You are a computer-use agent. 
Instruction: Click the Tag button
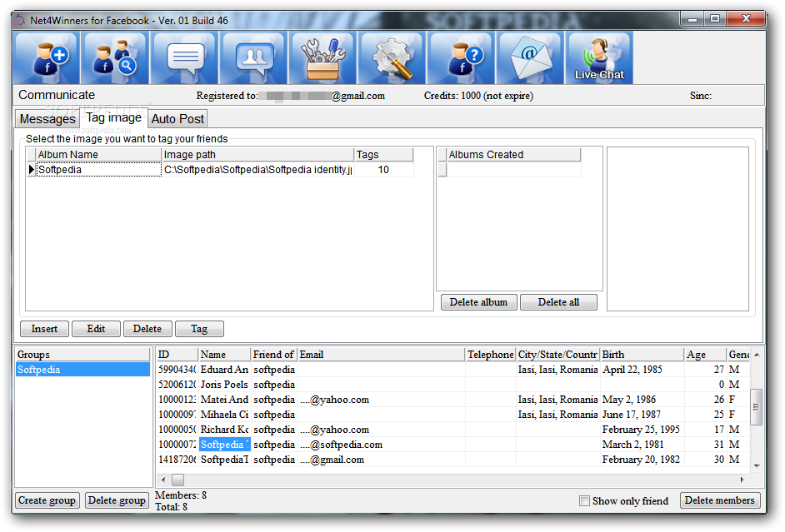[x=199, y=329]
